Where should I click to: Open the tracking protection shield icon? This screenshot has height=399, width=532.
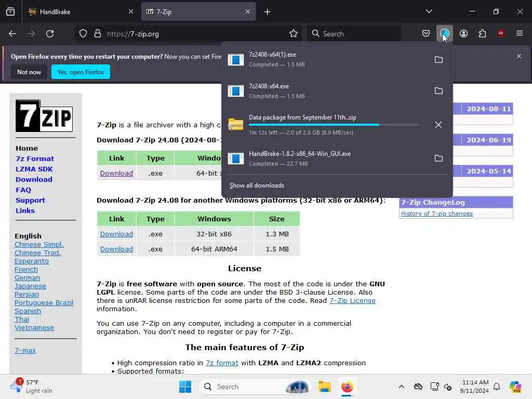[x=83, y=34]
